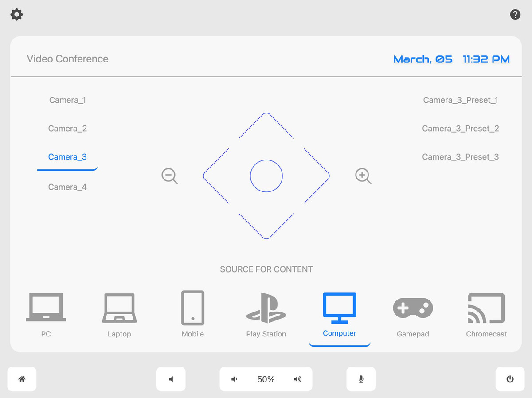Zoom in the camera view
The height and width of the screenshot is (398, 532).
click(x=363, y=176)
